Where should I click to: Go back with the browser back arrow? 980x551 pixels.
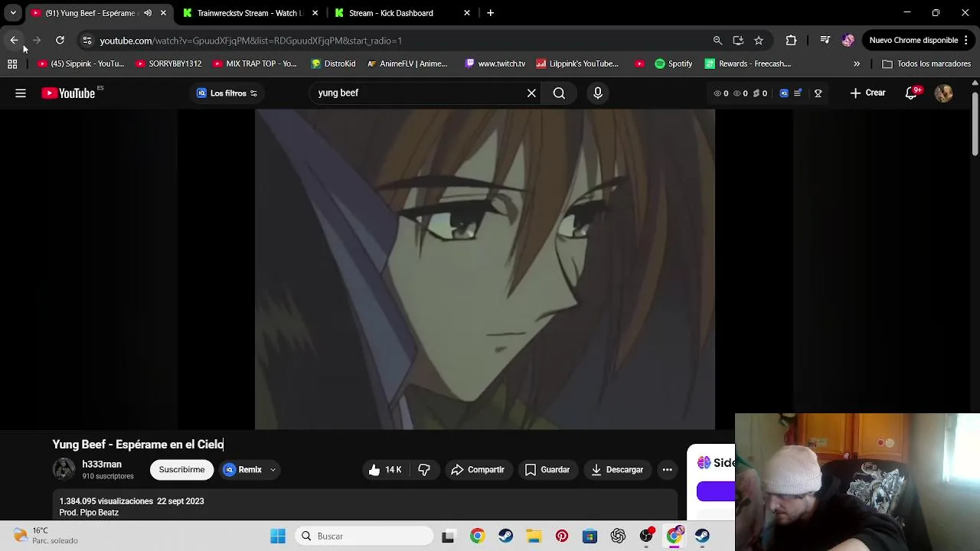(14, 41)
